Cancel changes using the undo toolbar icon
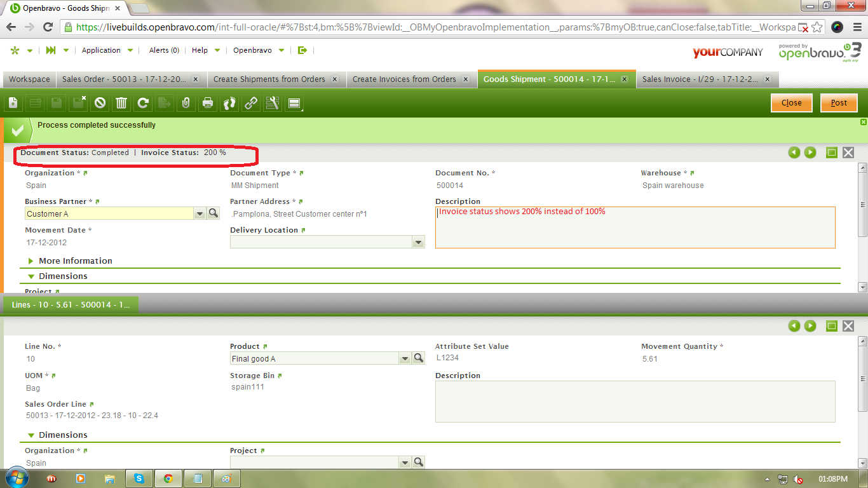This screenshot has width=868, height=488. tap(100, 103)
